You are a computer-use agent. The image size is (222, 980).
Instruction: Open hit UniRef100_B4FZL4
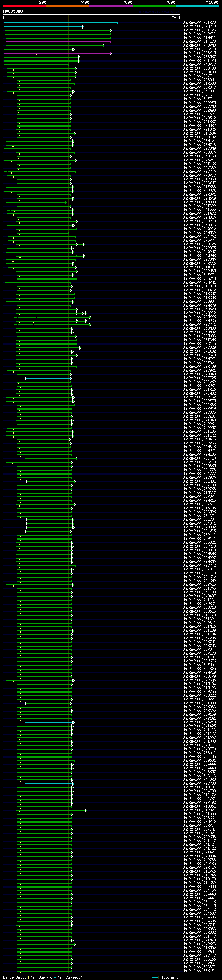click(199, 99)
